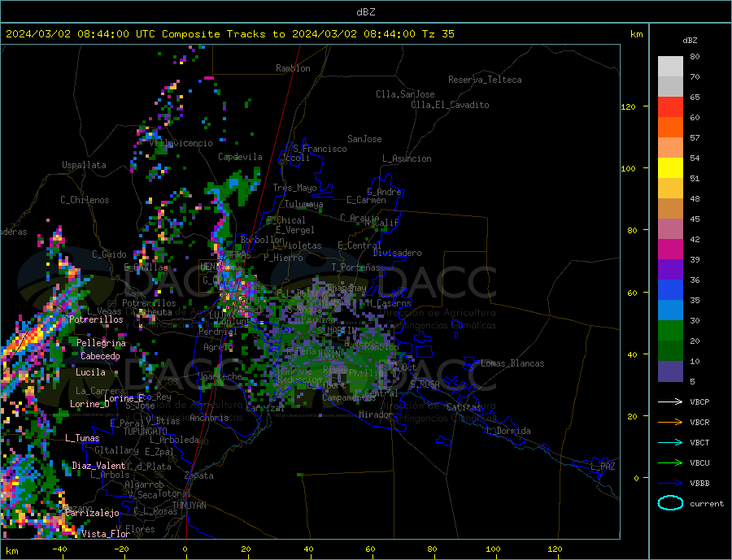The image size is (732, 560).
Task: Click the 'Zapata' place label
Action: pyautogui.click(x=199, y=475)
